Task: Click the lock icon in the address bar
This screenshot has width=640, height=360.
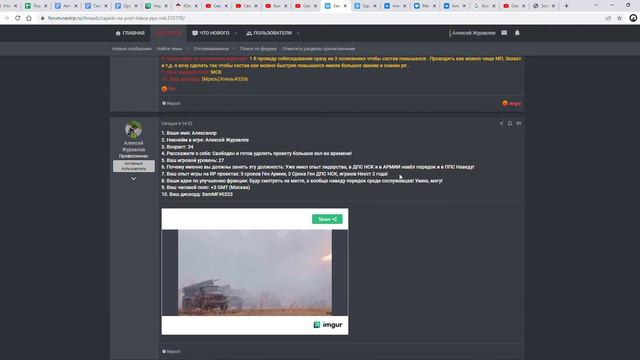Action: click(x=42, y=18)
